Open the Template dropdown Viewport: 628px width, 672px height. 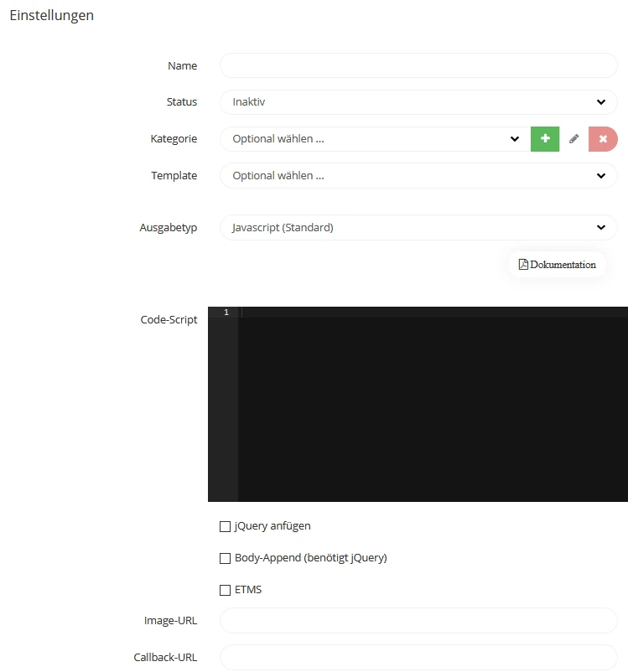[x=418, y=176]
